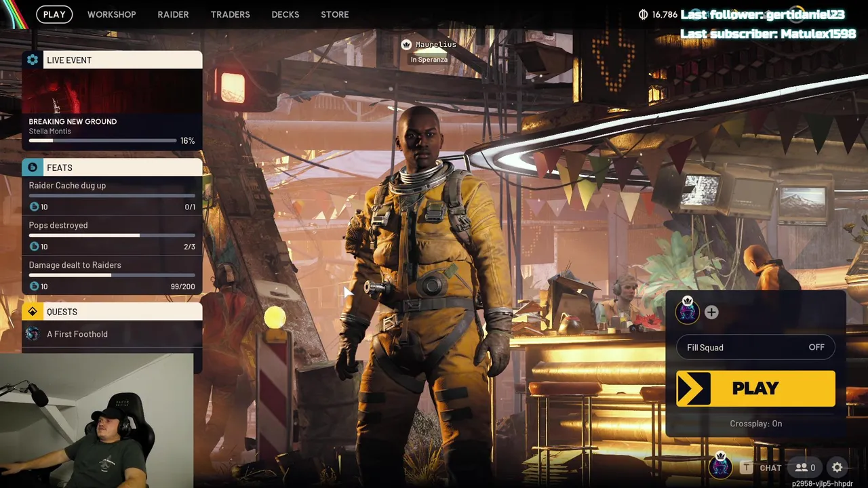
Task: Click Damage dealt to Raiders progress bar
Action: point(112,275)
